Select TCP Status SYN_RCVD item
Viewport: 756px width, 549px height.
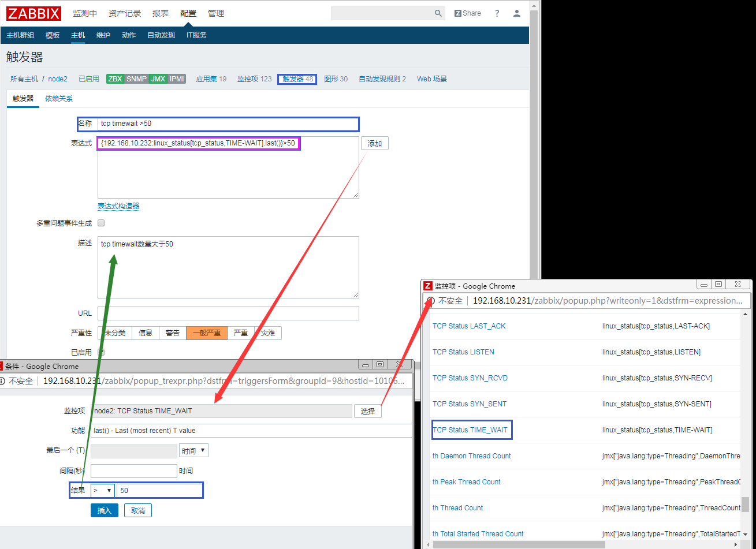470,378
